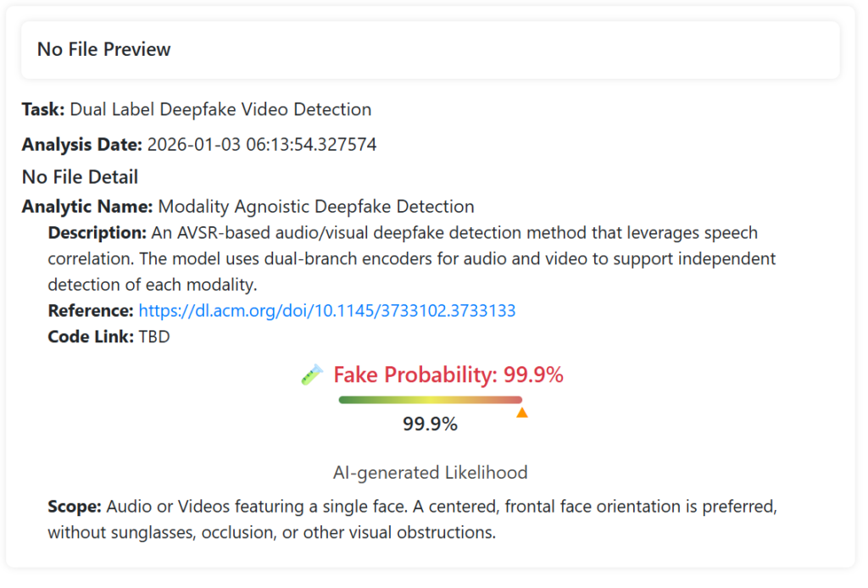Image resolution: width=868 pixels, height=588 pixels.
Task: Click the Description label
Action: click(97, 233)
